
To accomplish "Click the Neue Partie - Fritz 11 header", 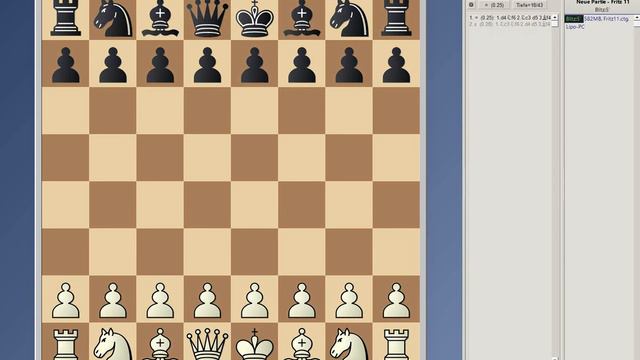I will click(602, 2).
